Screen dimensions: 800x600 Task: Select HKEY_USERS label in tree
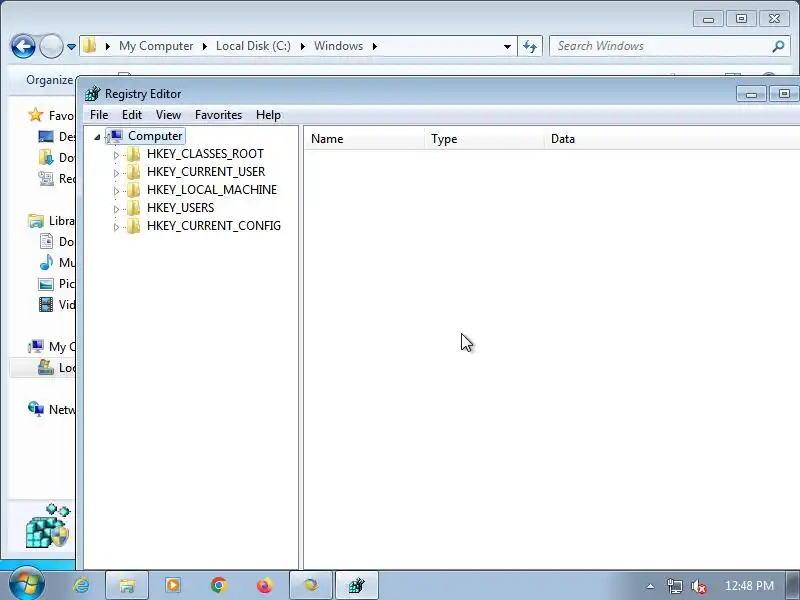181,208
